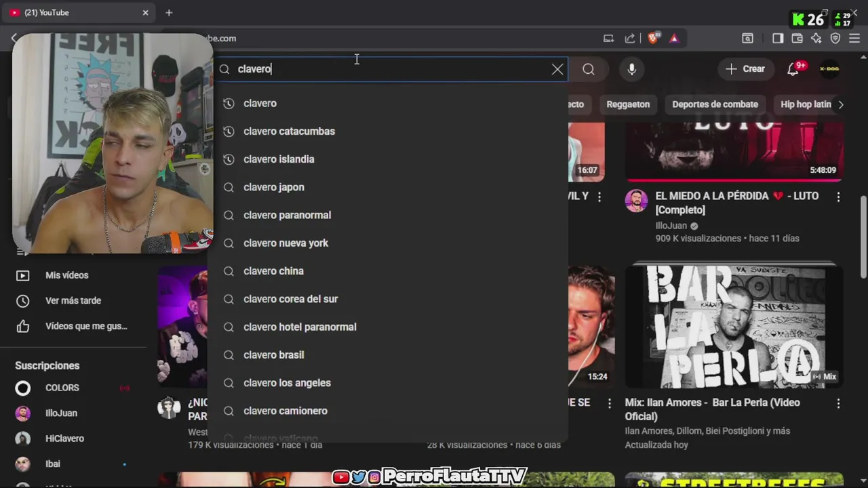Open the Brave reader/tab search icon in the toolbar

coord(747,39)
